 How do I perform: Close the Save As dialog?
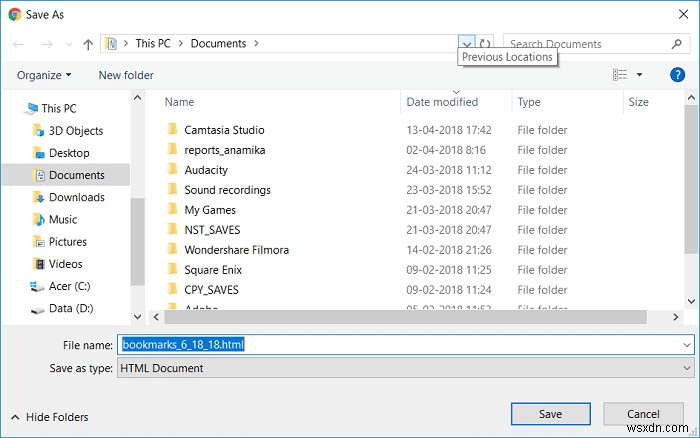(x=683, y=14)
